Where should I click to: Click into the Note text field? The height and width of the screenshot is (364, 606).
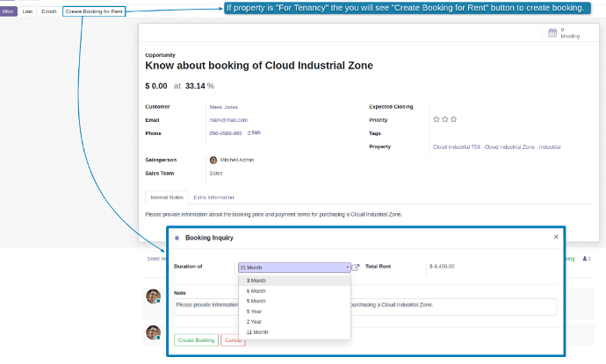[364, 306]
